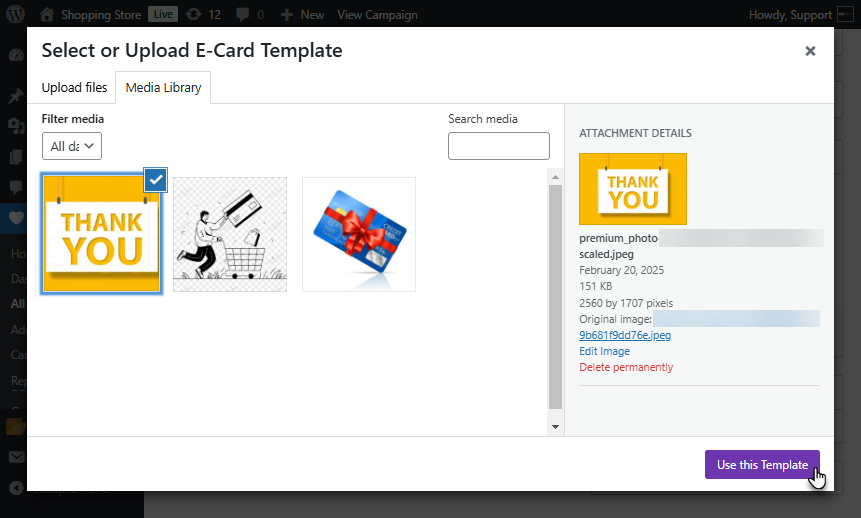Viewport: 861px width, 518px height.
Task: Switch to the Upload files tab
Action: (x=74, y=88)
